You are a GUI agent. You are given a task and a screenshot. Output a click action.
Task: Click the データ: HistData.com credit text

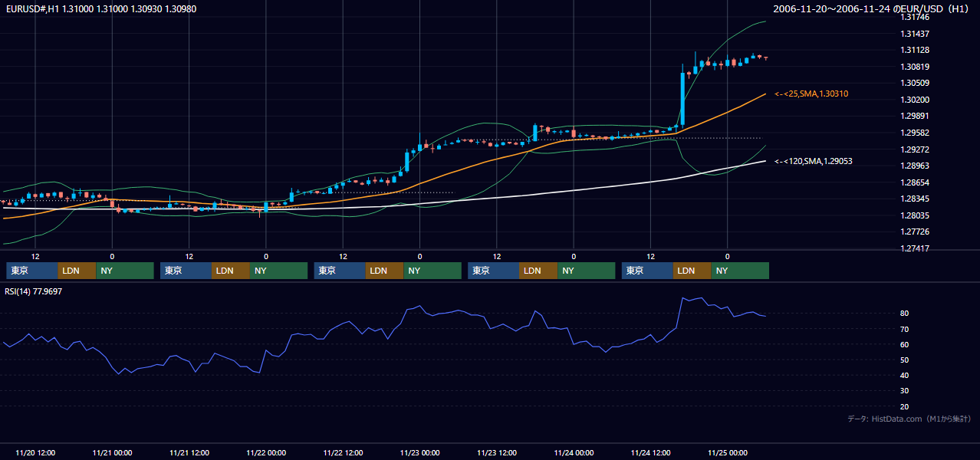[x=909, y=419]
